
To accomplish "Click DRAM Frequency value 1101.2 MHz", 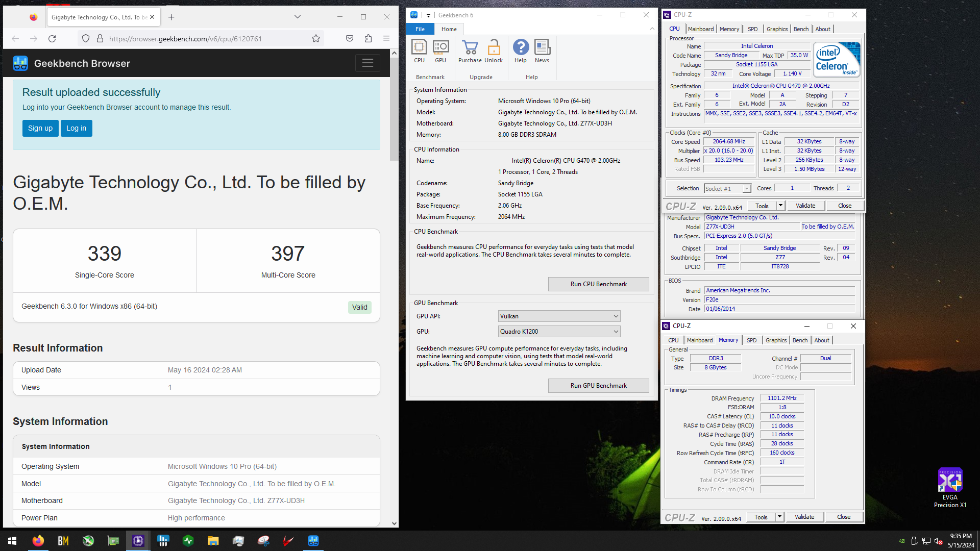I will tap(782, 398).
